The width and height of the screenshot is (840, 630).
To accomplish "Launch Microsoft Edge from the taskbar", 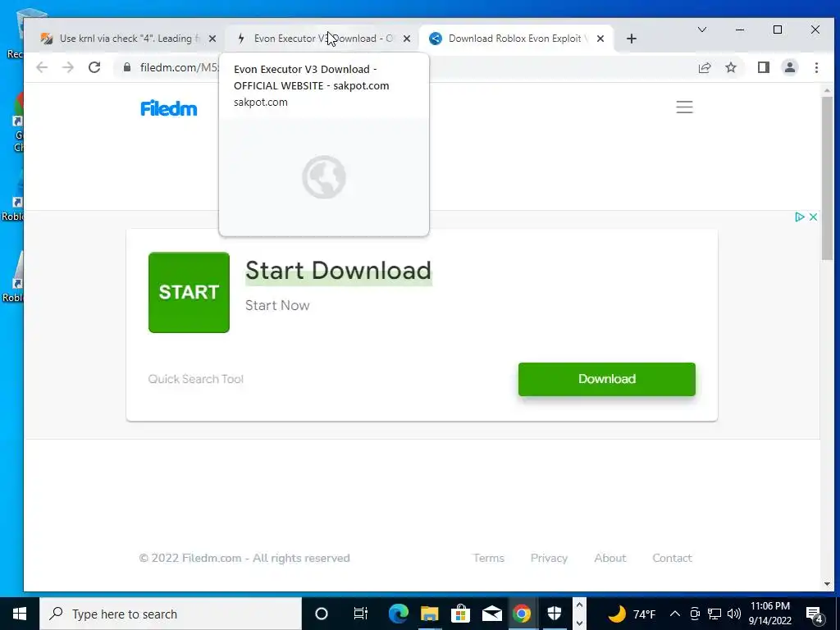I will click(398, 614).
